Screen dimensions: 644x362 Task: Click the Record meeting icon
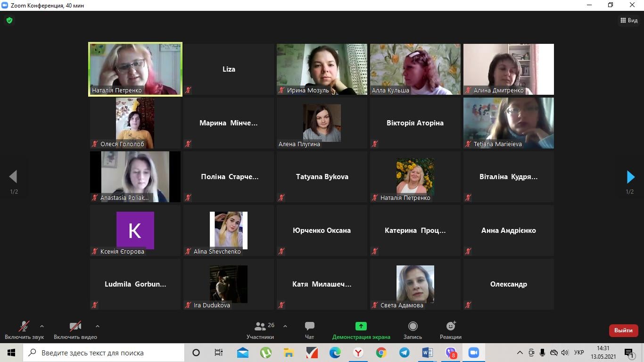coord(413,326)
